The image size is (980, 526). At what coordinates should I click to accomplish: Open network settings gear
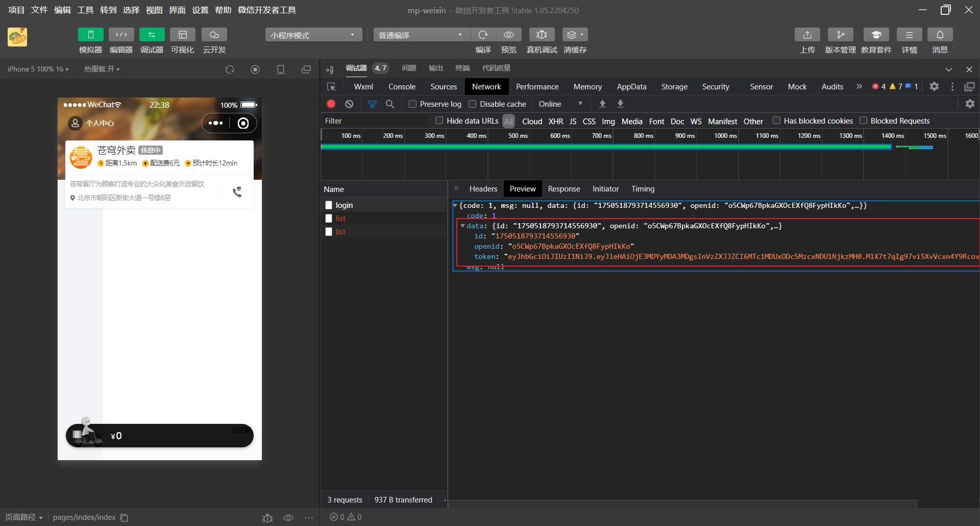pyautogui.click(x=970, y=104)
